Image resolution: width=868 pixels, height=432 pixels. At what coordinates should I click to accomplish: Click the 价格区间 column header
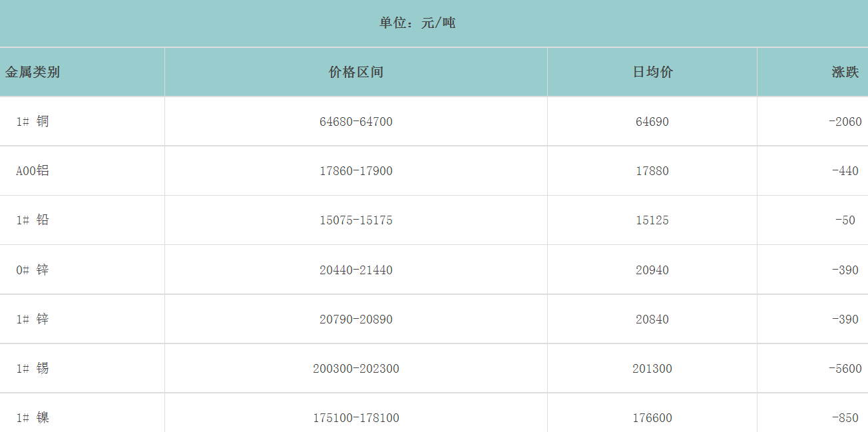pyautogui.click(x=356, y=72)
